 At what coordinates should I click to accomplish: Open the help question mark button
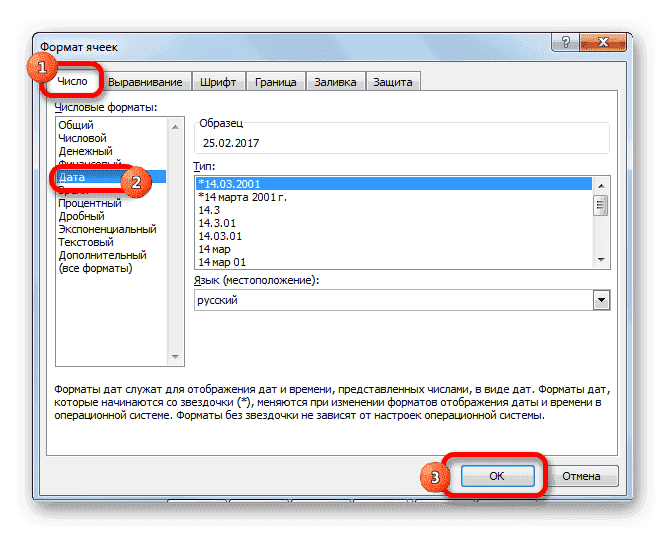point(565,42)
